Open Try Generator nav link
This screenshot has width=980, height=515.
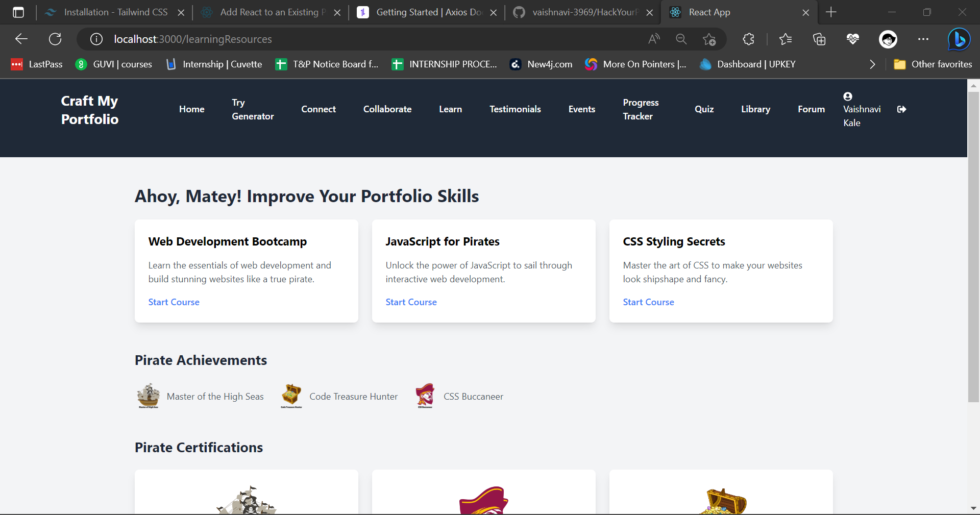coord(253,109)
